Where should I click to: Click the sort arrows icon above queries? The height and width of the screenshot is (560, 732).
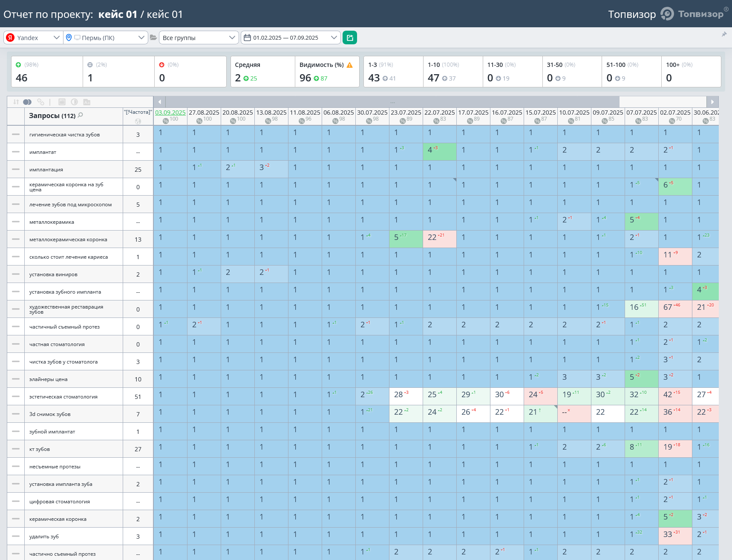pyautogui.click(x=16, y=102)
